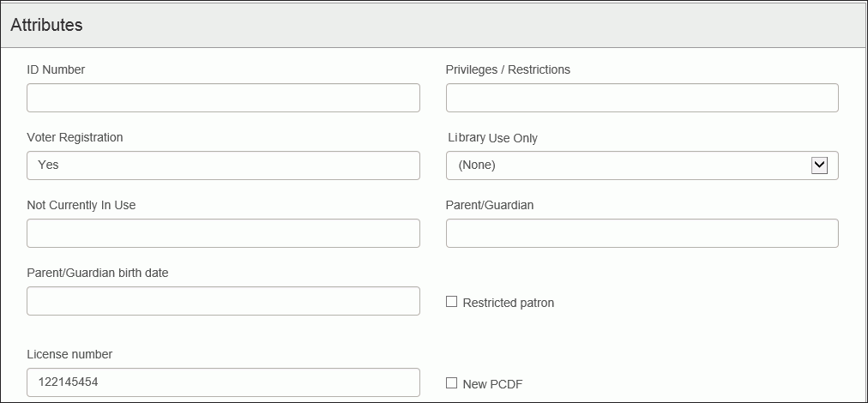Click the "Not Currently In Use" label
Image resolution: width=868 pixels, height=403 pixels.
tap(81, 205)
